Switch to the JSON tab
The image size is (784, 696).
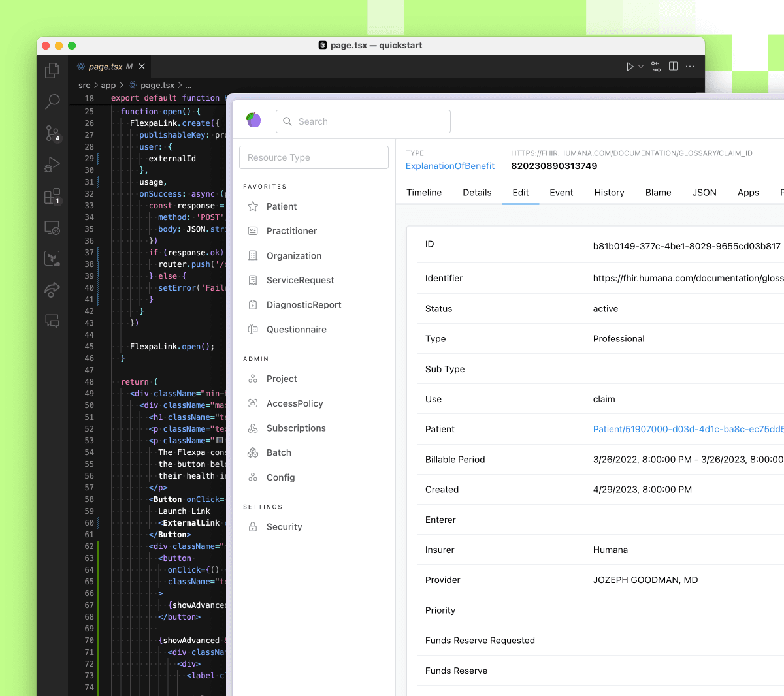tap(704, 193)
